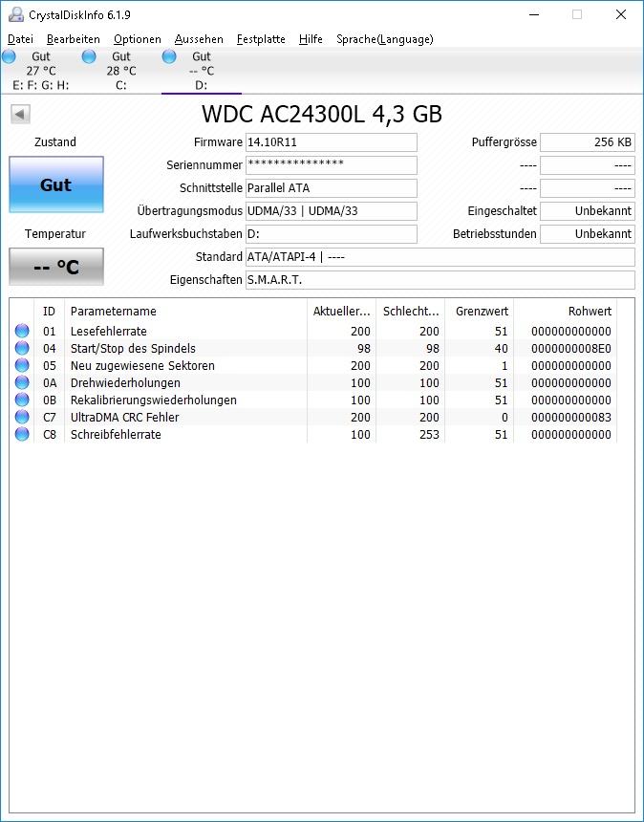Open the Aussehen menu
644x822 pixels.
tap(199, 39)
